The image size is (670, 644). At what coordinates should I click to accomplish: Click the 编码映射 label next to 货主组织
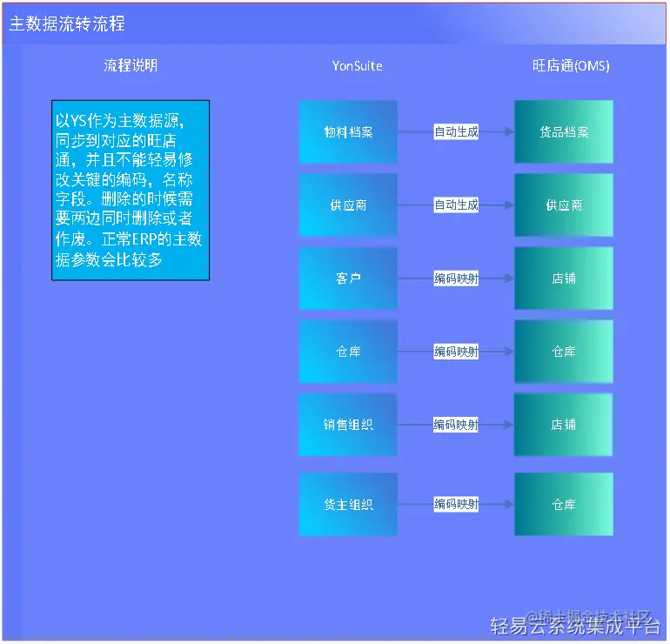pos(456,504)
